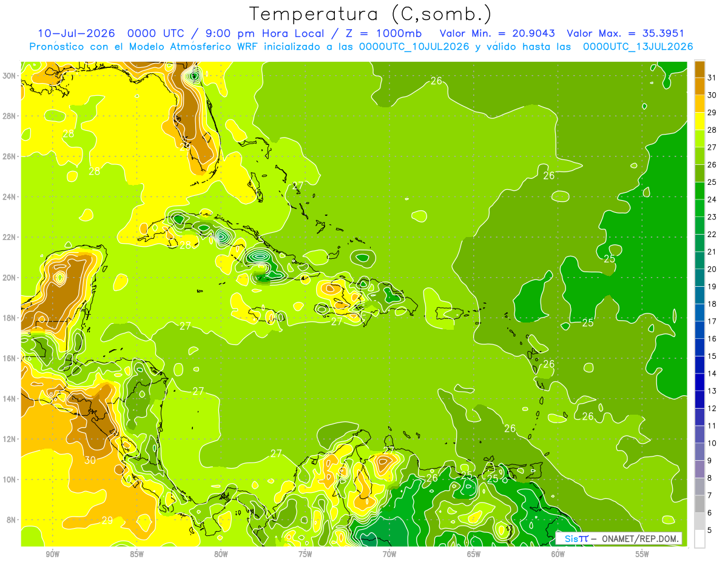Click the "90W" longitude axis label
The height and width of the screenshot is (562, 728).
click(52, 554)
